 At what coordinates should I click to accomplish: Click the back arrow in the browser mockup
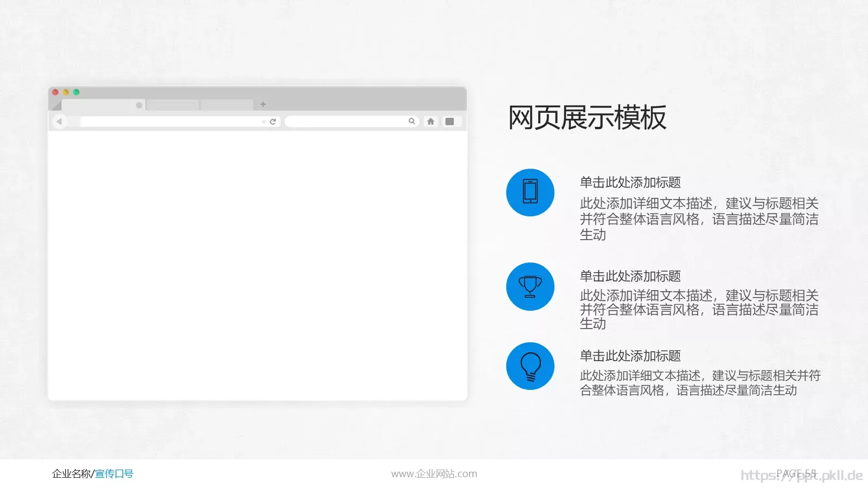59,121
